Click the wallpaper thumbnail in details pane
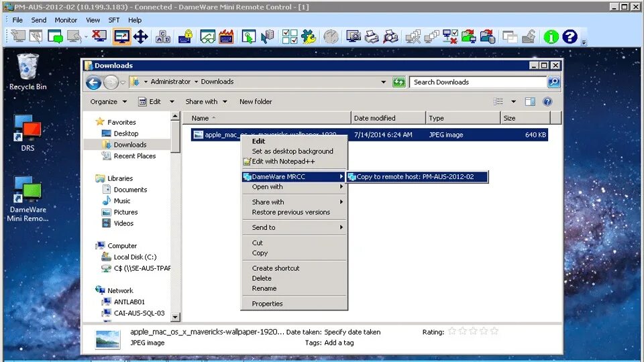The image size is (644, 362). point(107,339)
